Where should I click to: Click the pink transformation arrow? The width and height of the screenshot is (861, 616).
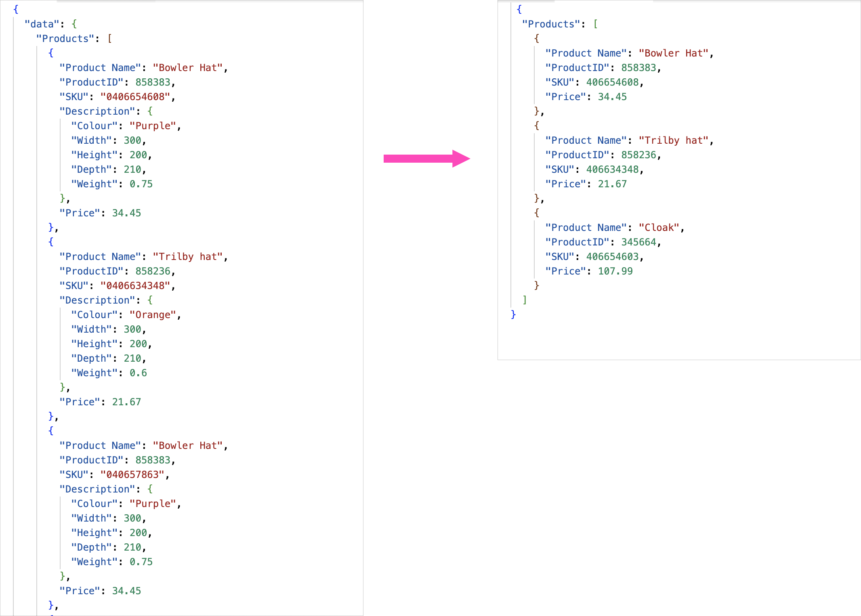[x=426, y=159]
